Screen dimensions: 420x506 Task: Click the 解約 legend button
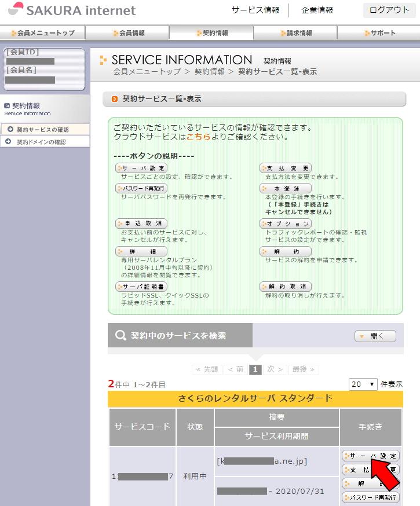(286, 251)
